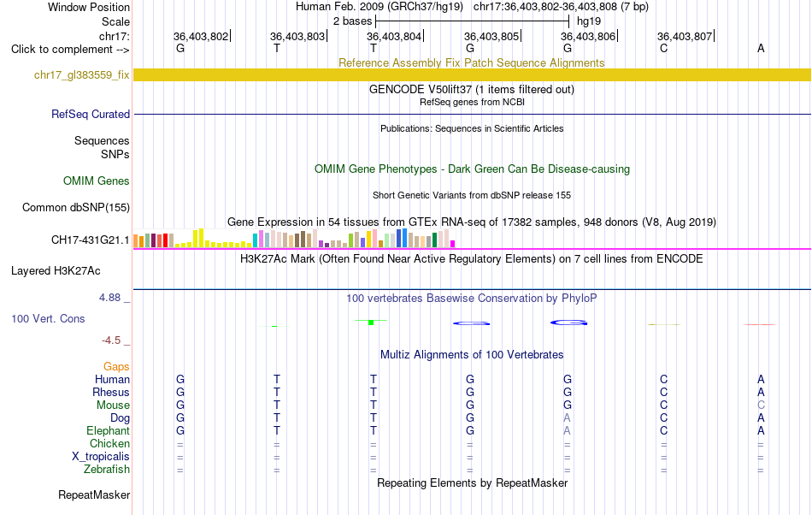Click the GTEx expression bar chart

294,239
